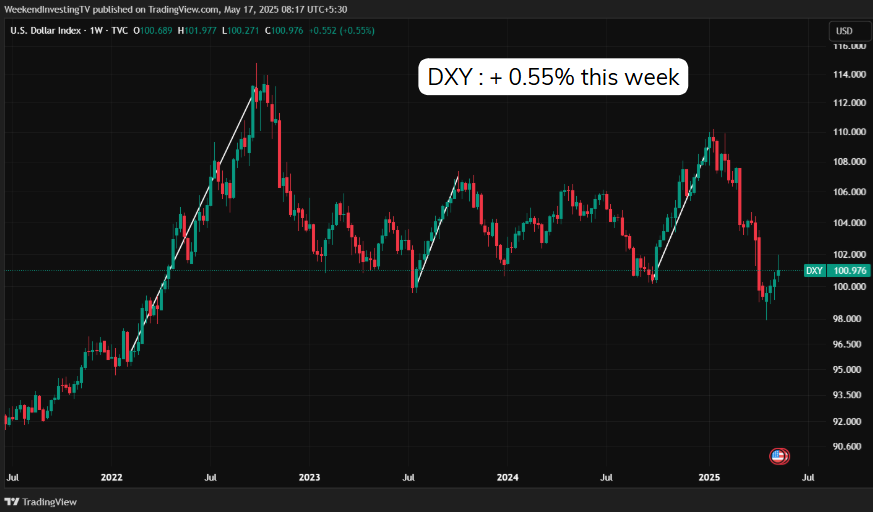Click the Jul label between 2022 and 2023

(x=210, y=477)
